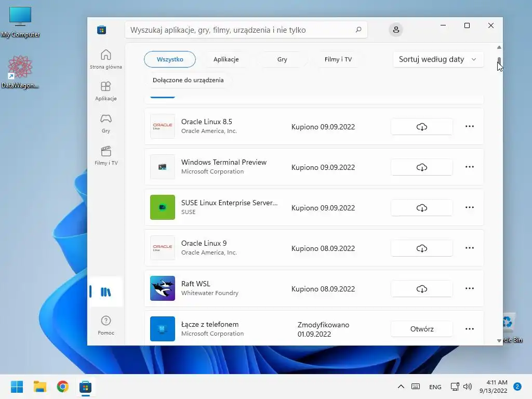Open Strona główna in the sidebar
Screen dimensions: 532x399
pos(106,59)
